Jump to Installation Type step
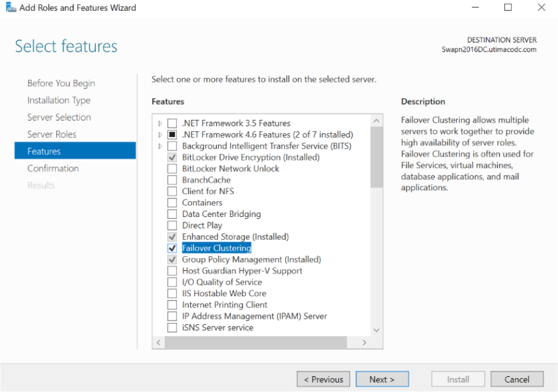Viewport: 558px width, 392px height. [x=58, y=101]
